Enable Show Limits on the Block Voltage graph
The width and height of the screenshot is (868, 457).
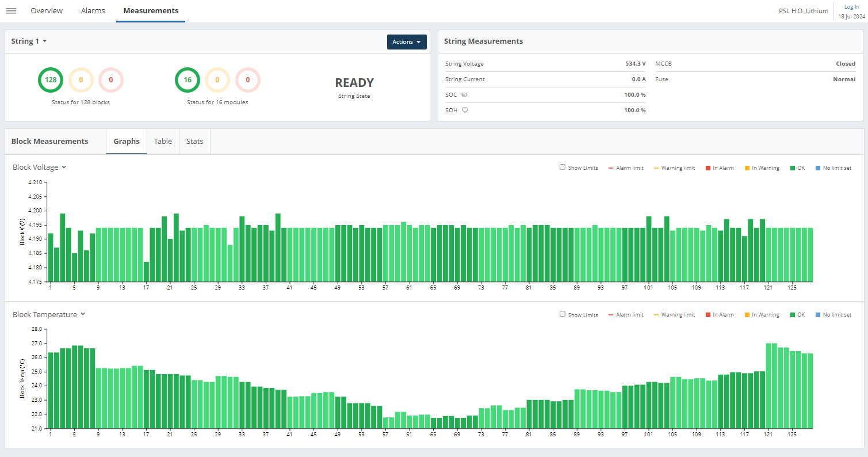pyautogui.click(x=562, y=167)
